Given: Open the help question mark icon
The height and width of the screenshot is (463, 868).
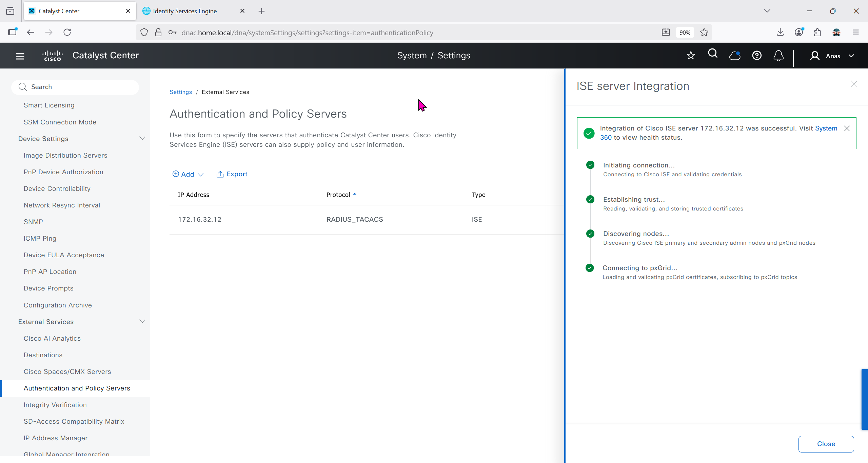Looking at the screenshot, I should pyautogui.click(x=757, y=56).
